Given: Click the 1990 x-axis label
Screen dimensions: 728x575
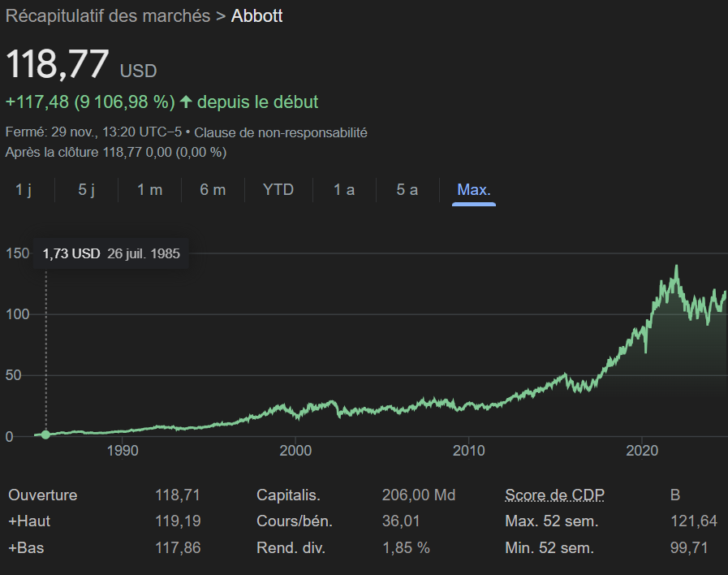Looking at the screenshot, I should point(123,451).
